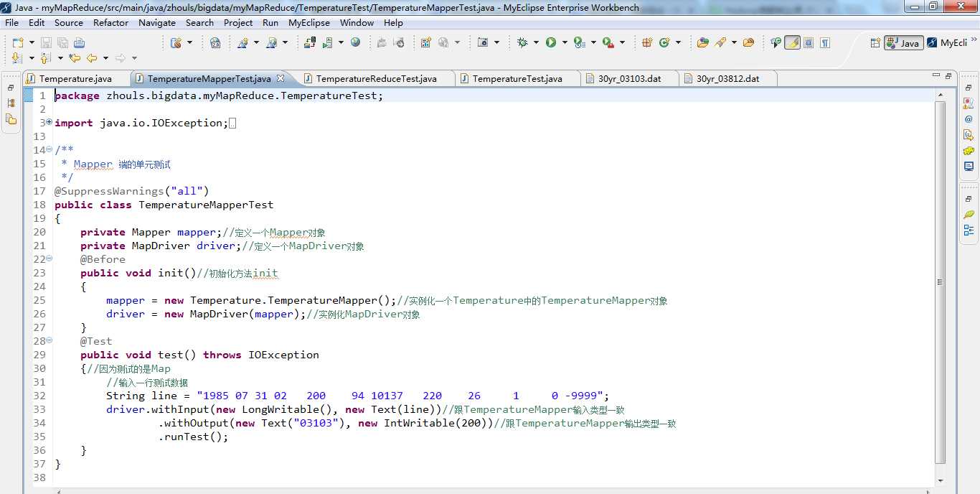Open the Navigate menu

coord(157,22)
